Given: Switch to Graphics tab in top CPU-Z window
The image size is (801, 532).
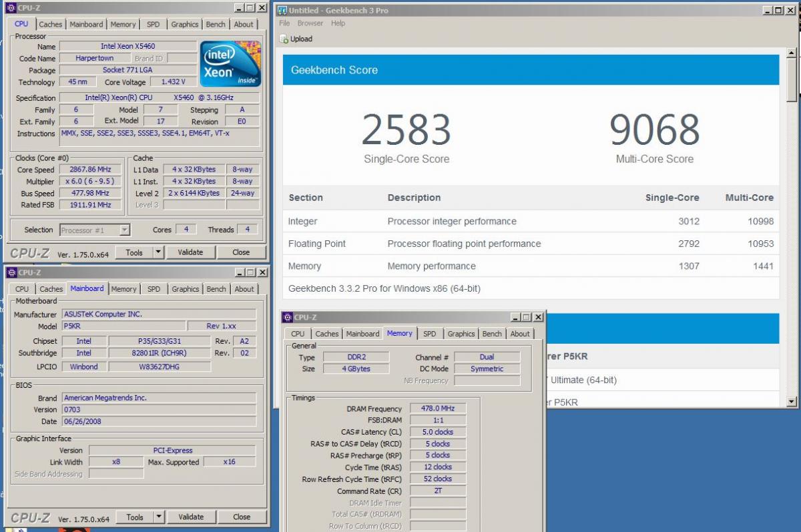Looking at the screenshot, I should point(185,24).
